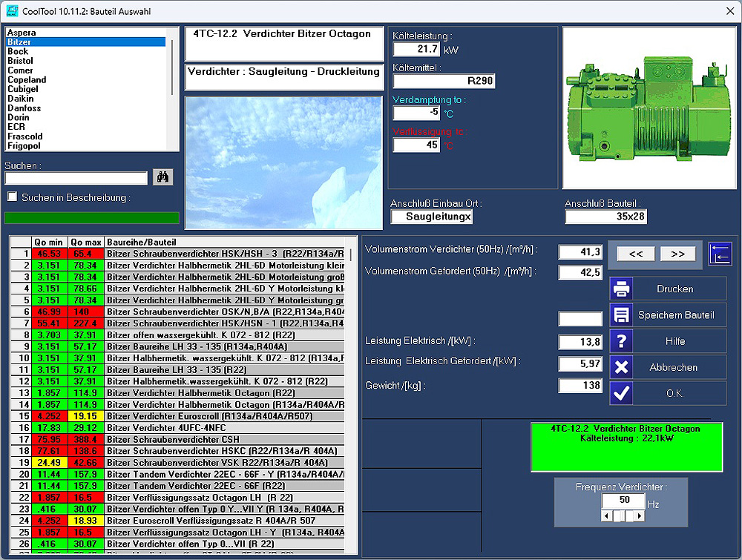
Task: Close the CoolTool Bauteil Auswahl window
Action: tap(730, 11)
